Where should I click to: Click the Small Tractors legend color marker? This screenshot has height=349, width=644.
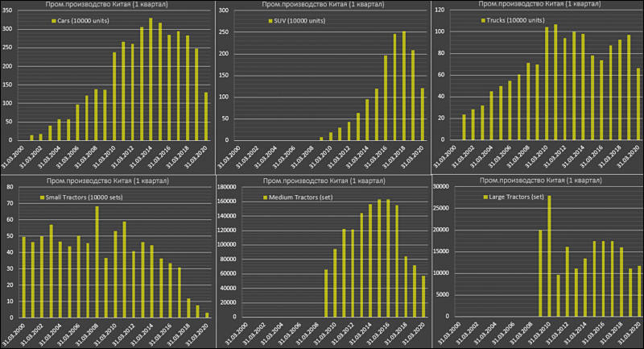click(x=42, y=197)
